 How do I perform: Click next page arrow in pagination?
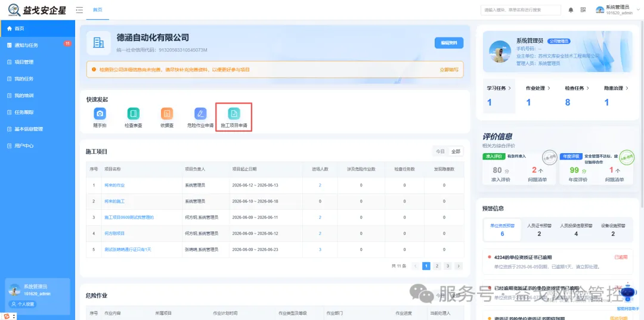pyautogui.click(x=459, y=266)
